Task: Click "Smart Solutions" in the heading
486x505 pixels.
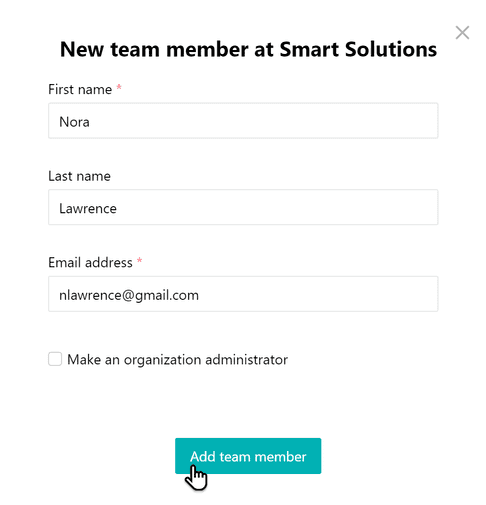Action: [x=358, y=49]
